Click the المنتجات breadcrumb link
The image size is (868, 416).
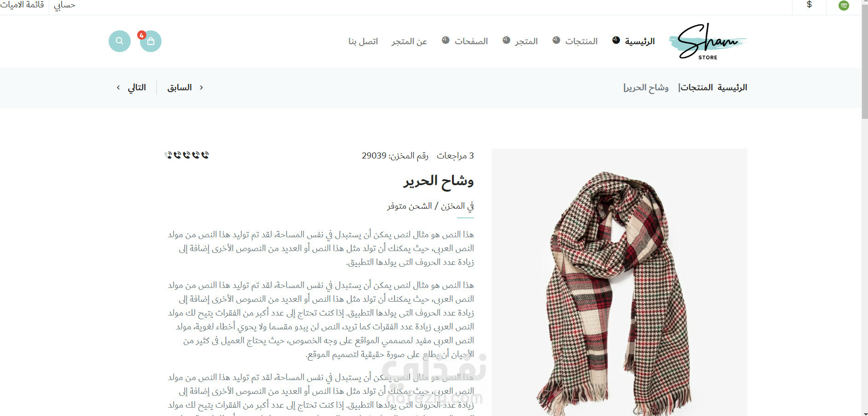click(696, 88)
